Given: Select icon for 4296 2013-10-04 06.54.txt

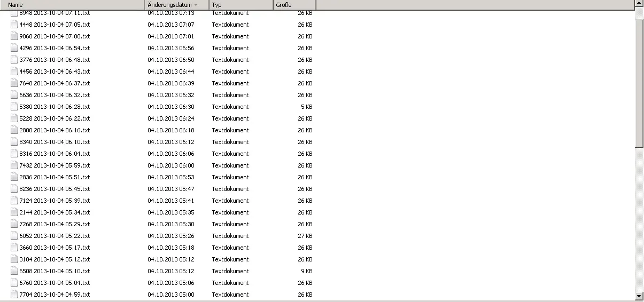Looking at the screenshot, I should tap(14, 48).
